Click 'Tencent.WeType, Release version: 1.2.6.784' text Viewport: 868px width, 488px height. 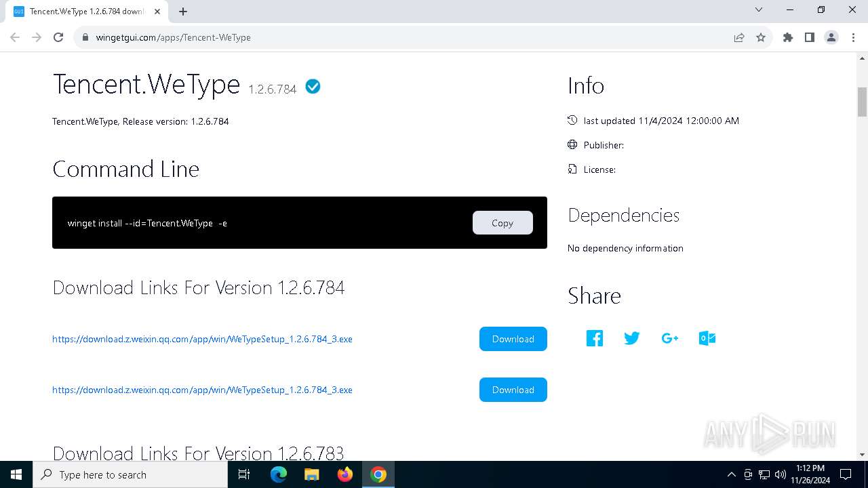140,121
